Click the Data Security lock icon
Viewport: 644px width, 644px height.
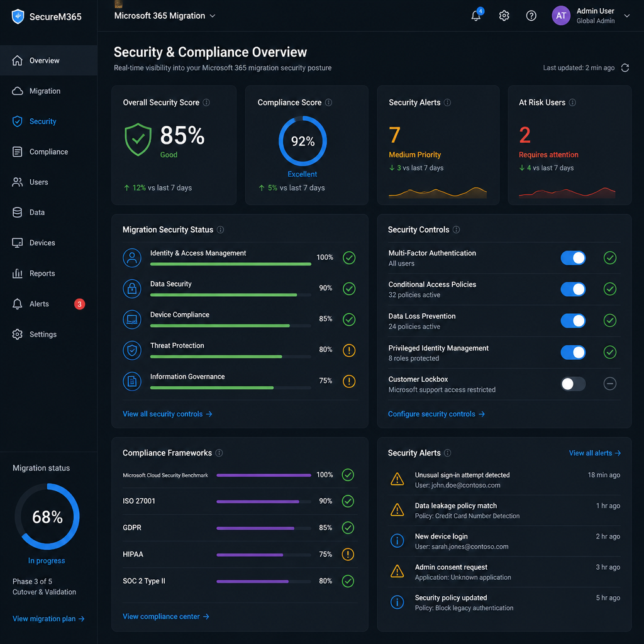coord(132,289)
